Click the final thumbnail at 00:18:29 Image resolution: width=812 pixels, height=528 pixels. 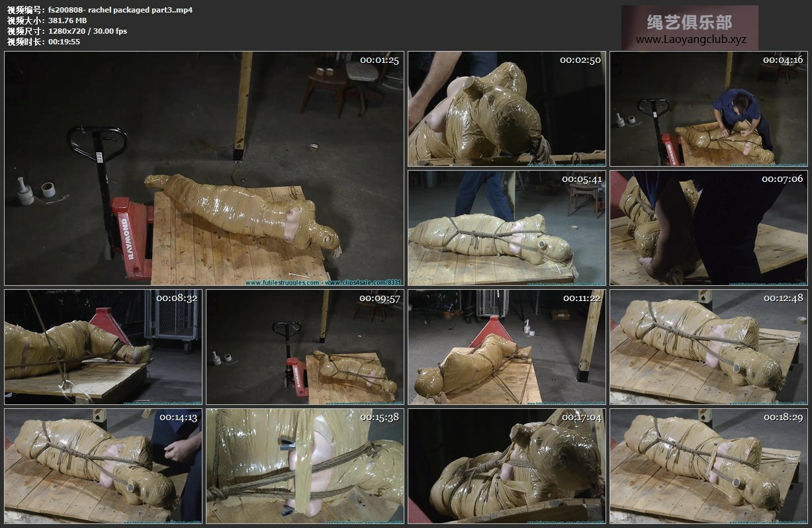pyautogui.click(x=707, y=466)
